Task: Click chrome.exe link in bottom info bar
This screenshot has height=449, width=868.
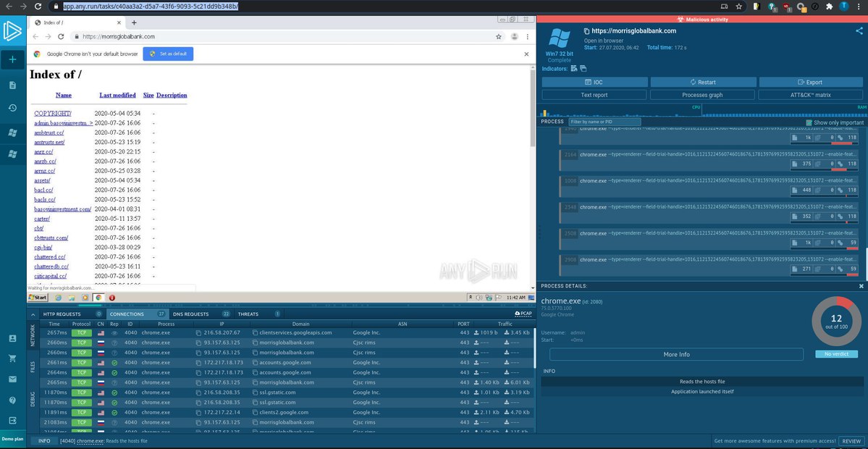Action: 90,441
